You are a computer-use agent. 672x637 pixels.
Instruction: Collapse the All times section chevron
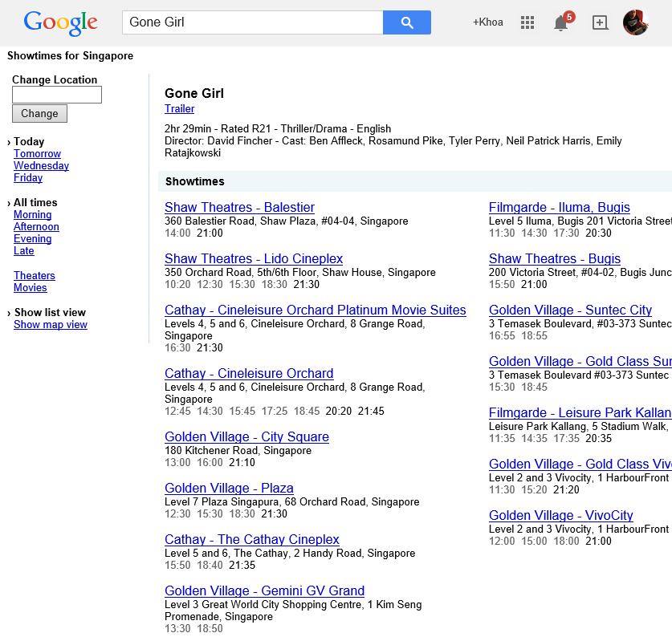[x=9, y=202]
